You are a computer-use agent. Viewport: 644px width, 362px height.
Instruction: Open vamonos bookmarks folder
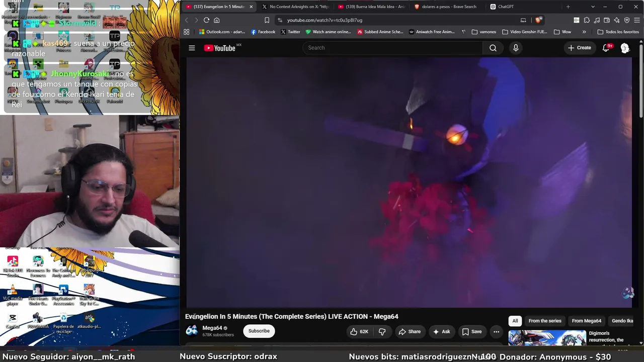484,32
